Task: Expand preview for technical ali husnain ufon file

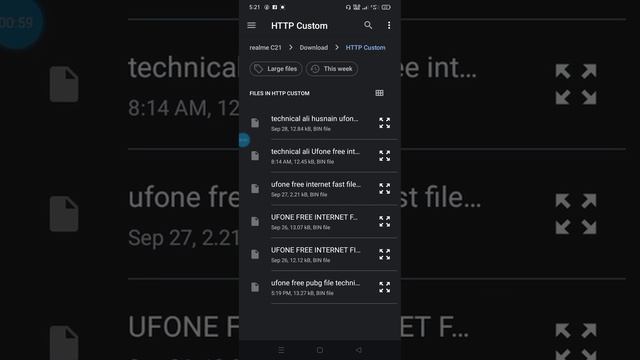Action: [x=384, y=123]
